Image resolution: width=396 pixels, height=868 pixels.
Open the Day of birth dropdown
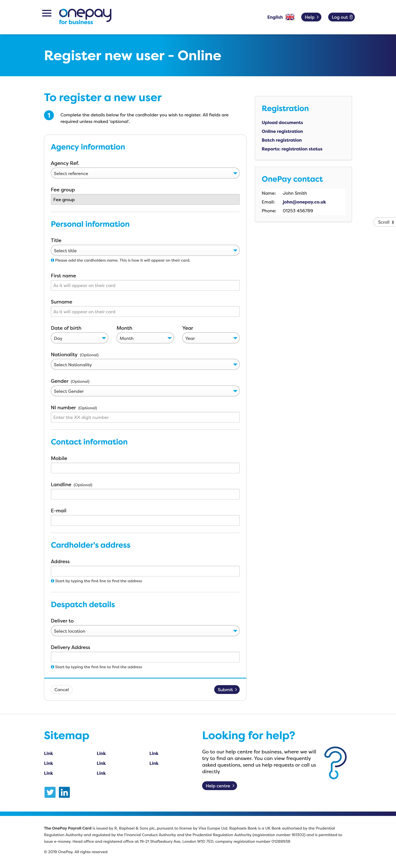coord(79,338)
